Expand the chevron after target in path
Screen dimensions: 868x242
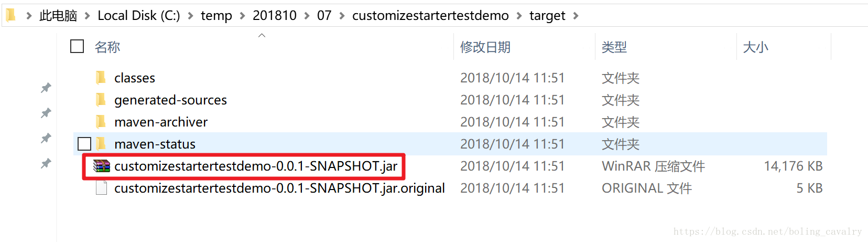point(576,16)
